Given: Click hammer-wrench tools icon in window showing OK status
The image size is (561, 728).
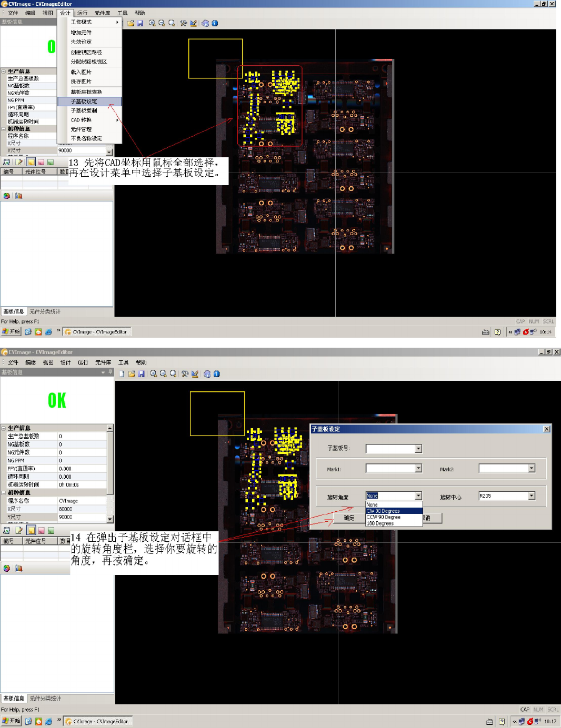Looking at the screenshot, I should click(185, 374).
